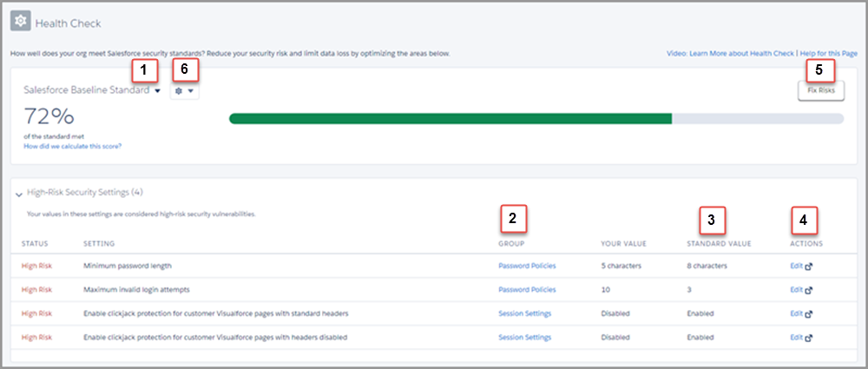The width and height of the screenshot is (868, 369).
Task: Open Video: Learn More about Health Check
Action: (x=730, y=54)
